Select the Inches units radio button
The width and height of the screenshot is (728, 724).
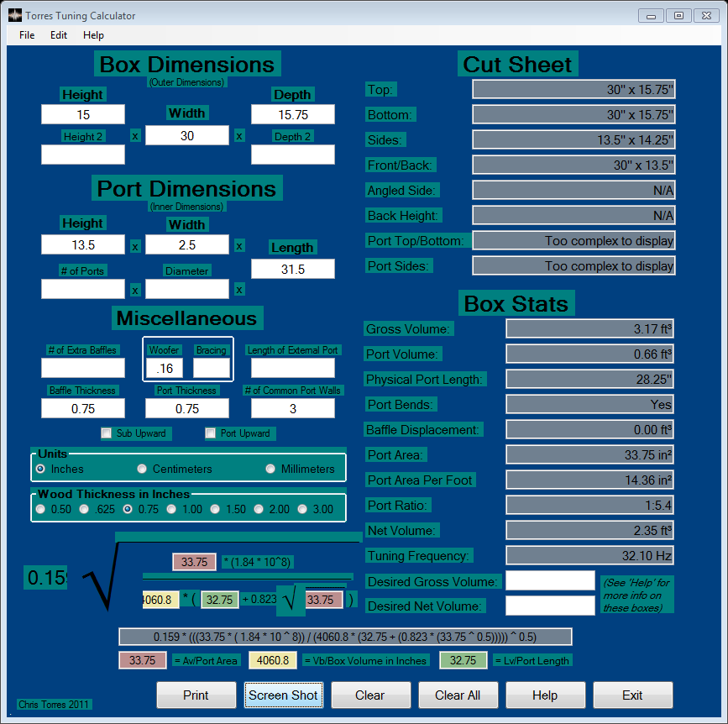[40, 469]
